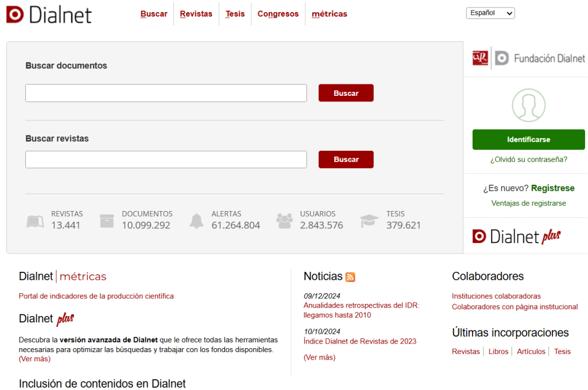Viewport: 588px width, 390px height.
Task: Click the Alertas count 61.264.804
Action: click(235, 225)
